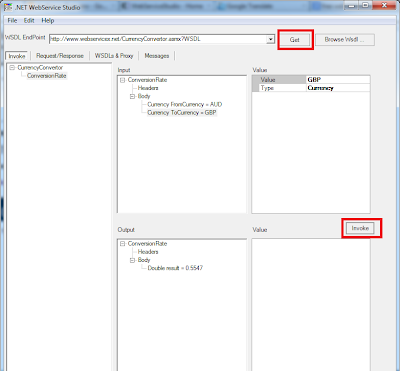The image size is (400, 371).
Task: Click the Currency type cell
Action: tap(338, 88)
